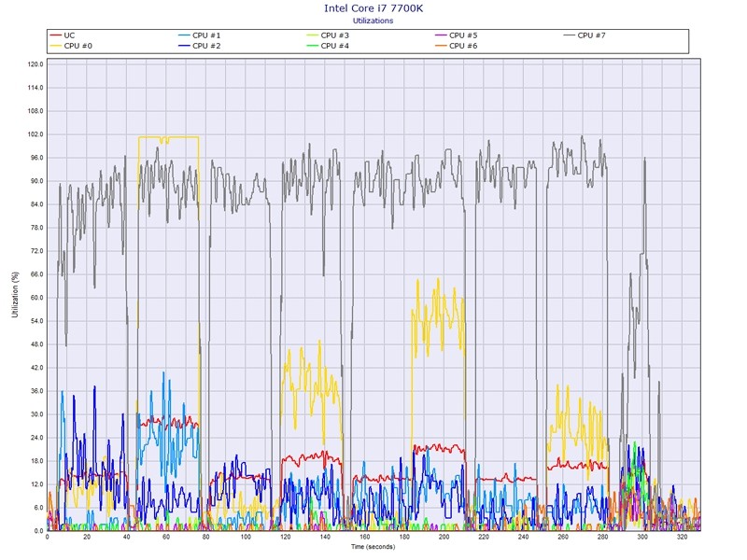747x560 pixels.
Task: Select the CPU #6 legend entry
Action: 463,46
